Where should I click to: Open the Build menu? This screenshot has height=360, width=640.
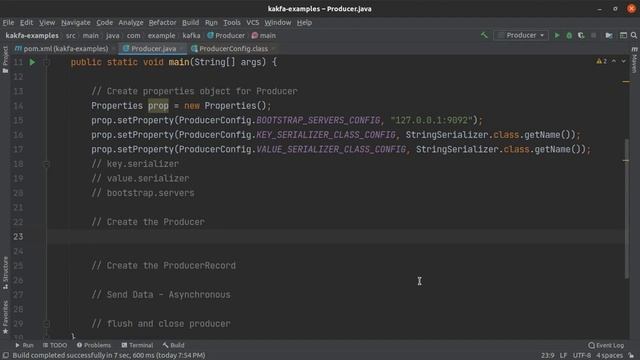click(191, 22)
